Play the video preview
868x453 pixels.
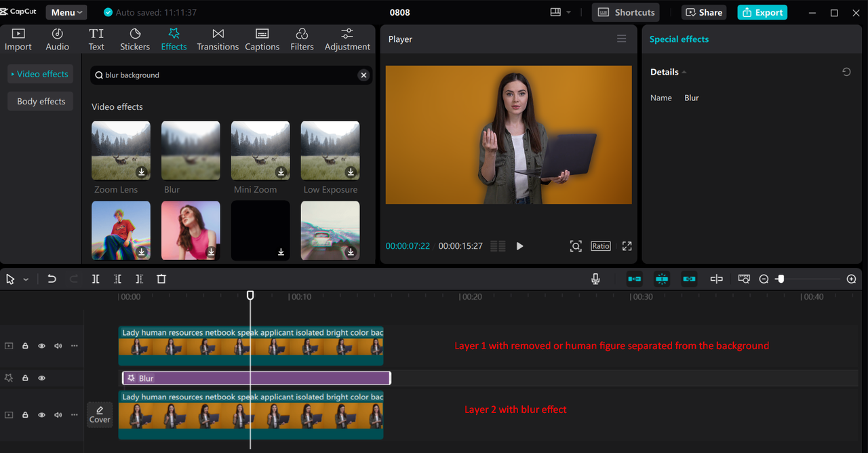(x=519, y=246)
